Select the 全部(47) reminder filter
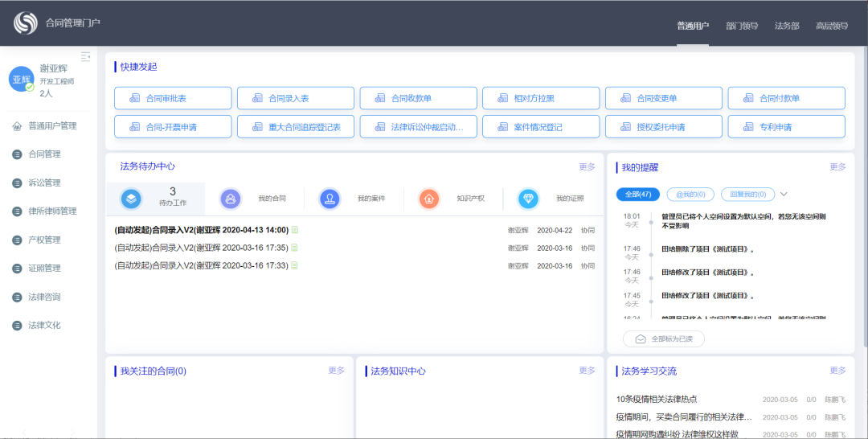Screen dimensions: 868x439 tap(638, 194)
